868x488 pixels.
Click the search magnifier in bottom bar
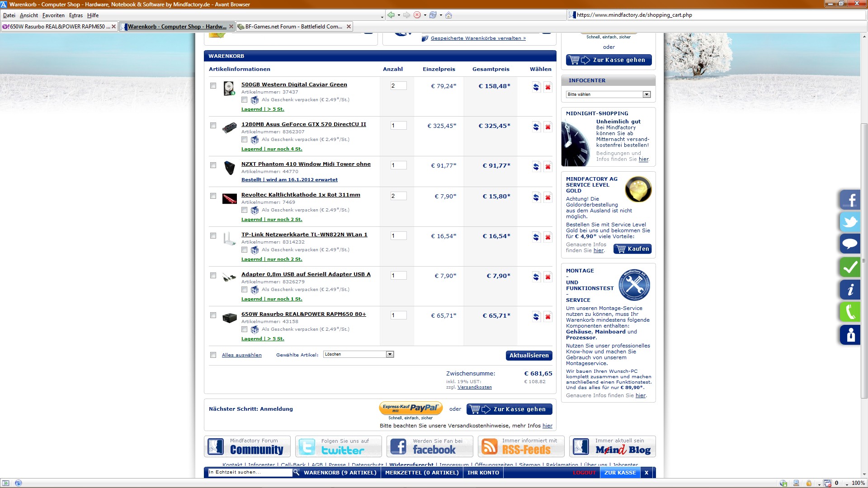pos(296,472)
